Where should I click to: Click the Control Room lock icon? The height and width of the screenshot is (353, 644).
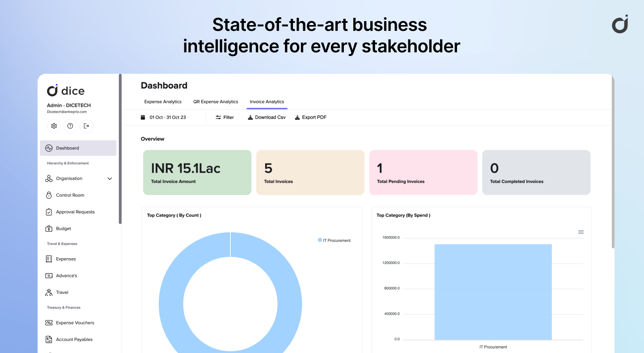click(49, 195)
